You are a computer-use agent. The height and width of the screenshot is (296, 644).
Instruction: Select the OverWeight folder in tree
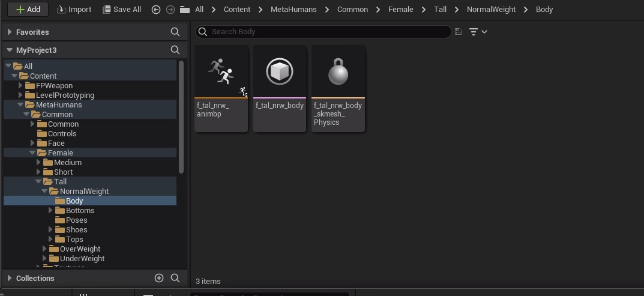[80, 249]
